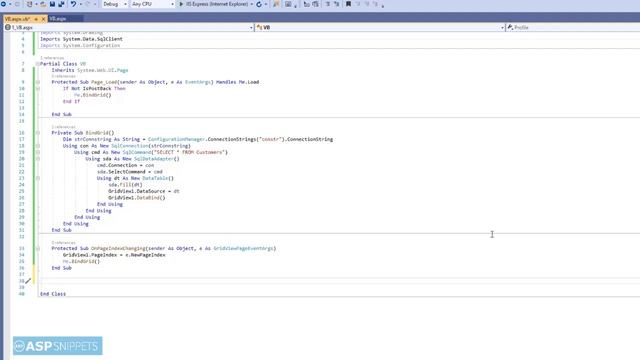Screen dimensions: 640x360
Task: Click the Dim strConnstring declaration line
Action: coord(198,140)
